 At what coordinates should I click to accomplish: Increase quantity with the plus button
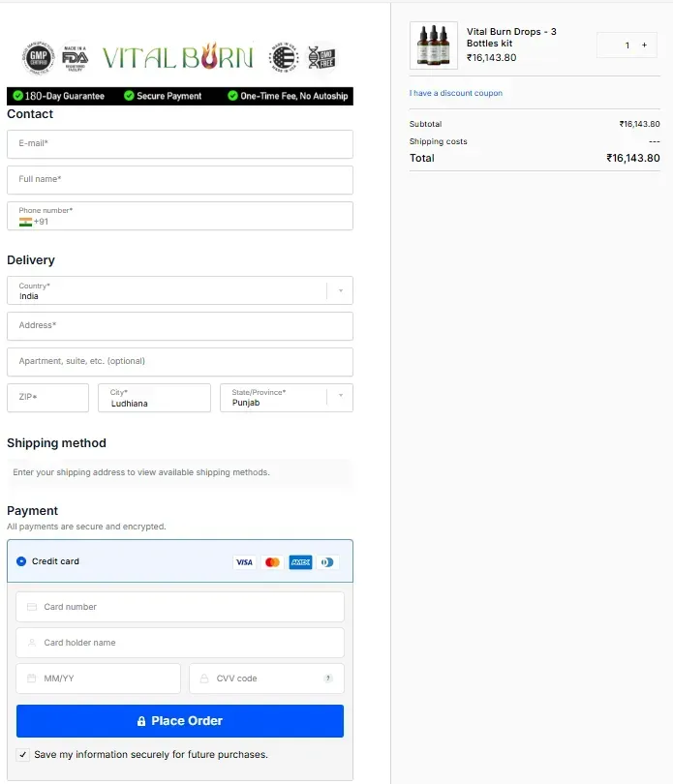[644, 45]
